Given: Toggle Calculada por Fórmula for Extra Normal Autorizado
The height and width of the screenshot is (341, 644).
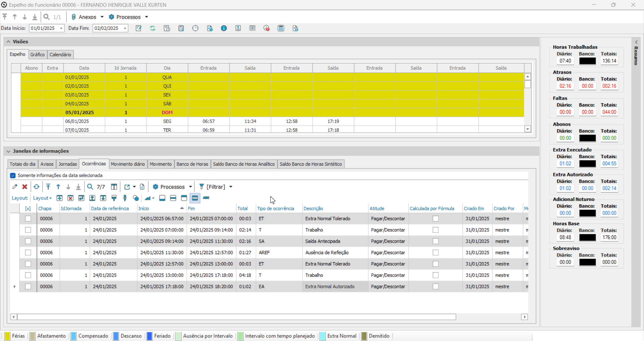Looking at the screenshot, I should coord(436,287).
